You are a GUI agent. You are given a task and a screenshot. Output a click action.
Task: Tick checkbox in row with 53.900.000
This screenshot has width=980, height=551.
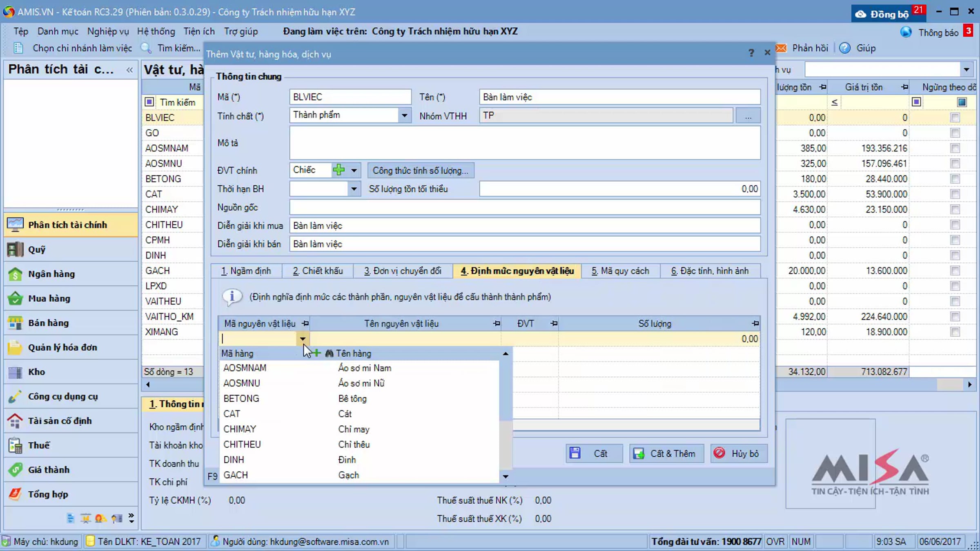tap(955, 194)
